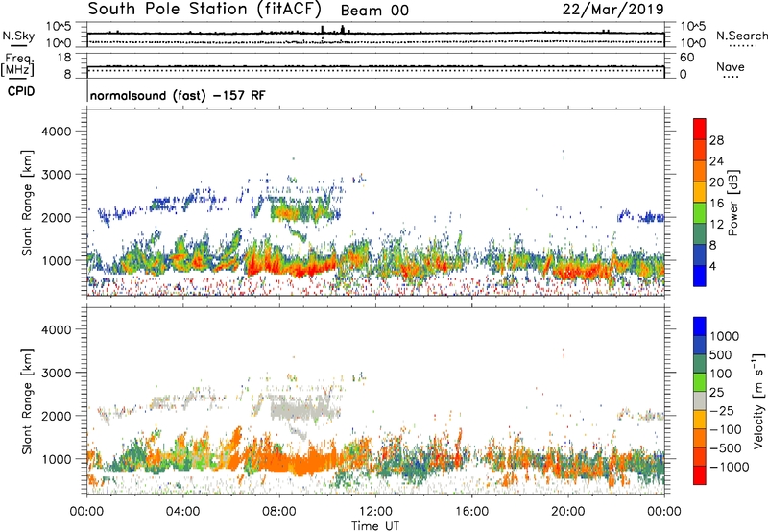The height and width of the screenshot is (532, 768).
Task: Click the '18' tick of the frequency axis
Action: coord(64,58)
